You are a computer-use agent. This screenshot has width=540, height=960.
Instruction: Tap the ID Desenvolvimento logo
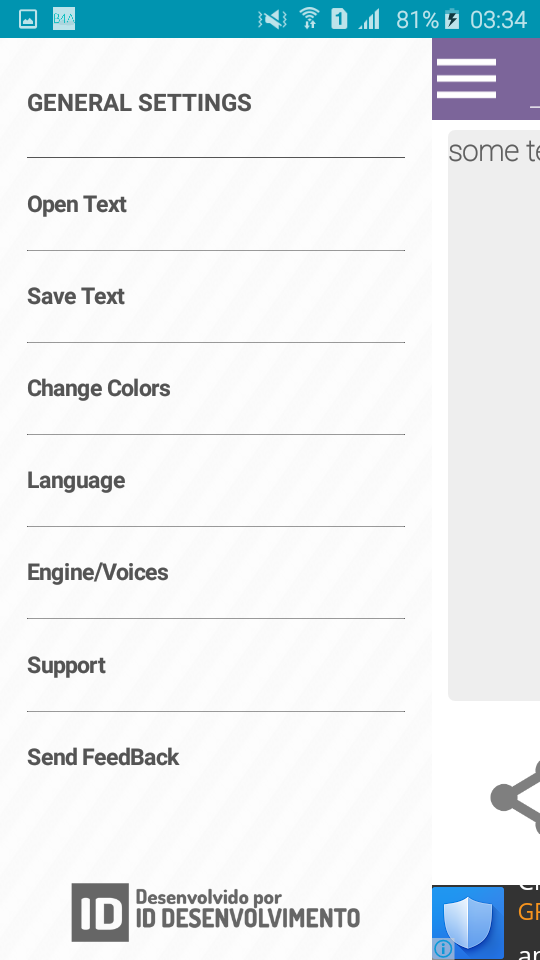click(100, 912)
